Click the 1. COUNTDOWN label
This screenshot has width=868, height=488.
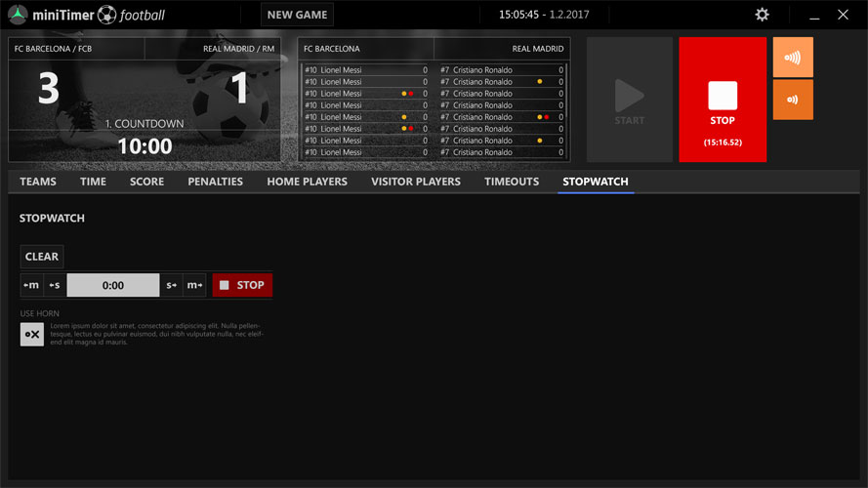point(145,123)
